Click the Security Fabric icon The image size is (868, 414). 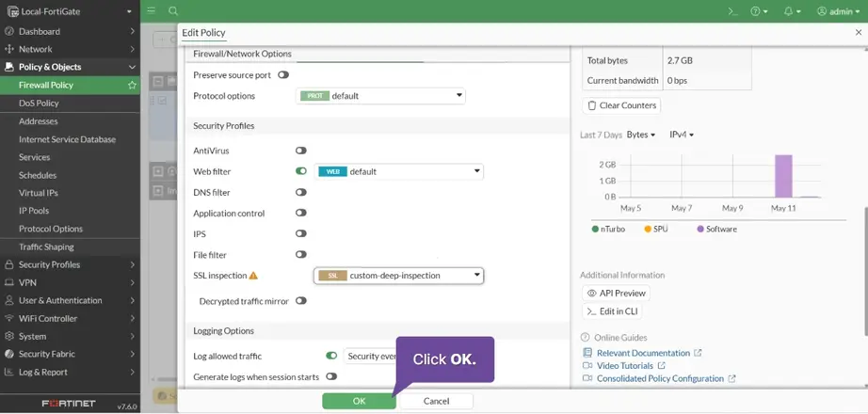tap(8, 354)
